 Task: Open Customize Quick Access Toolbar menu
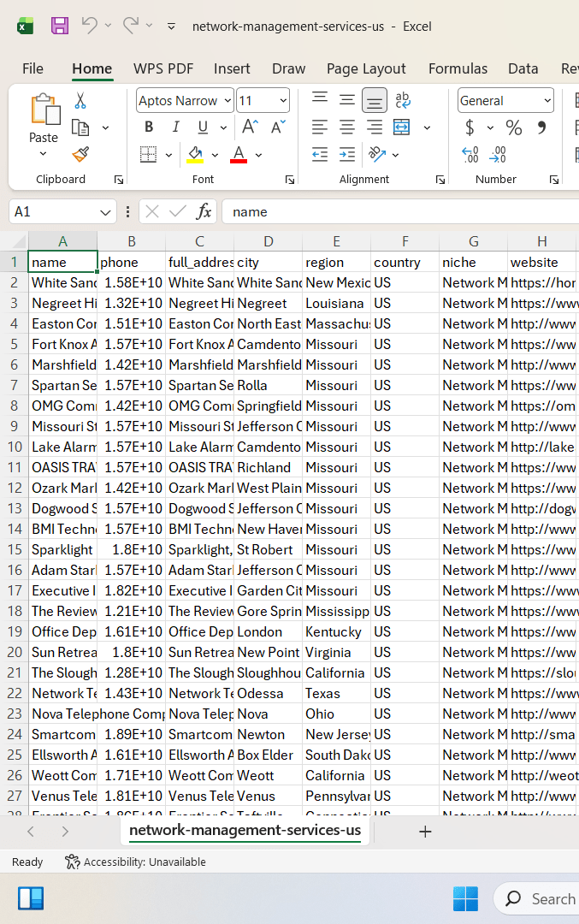coord(171,26)
